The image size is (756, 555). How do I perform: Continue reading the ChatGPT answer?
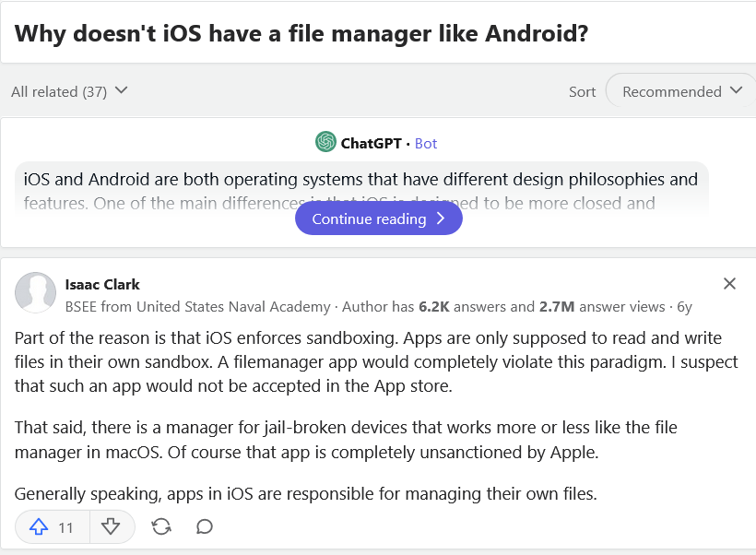coord(378,218)
